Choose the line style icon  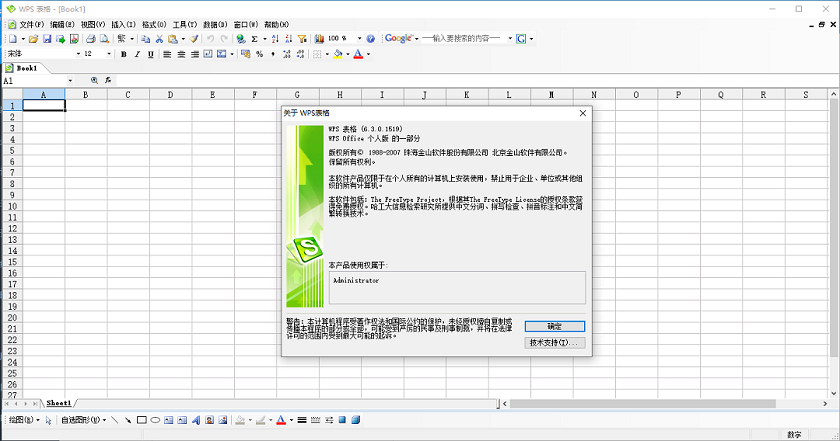pyautogui.click(x=302, y=420)
